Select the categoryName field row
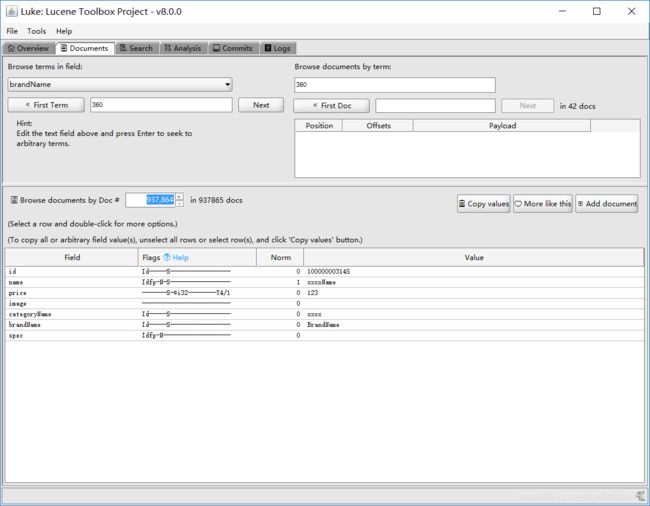Image resolution: width=650 pixels, height=506 pixels. click(325, 314)
